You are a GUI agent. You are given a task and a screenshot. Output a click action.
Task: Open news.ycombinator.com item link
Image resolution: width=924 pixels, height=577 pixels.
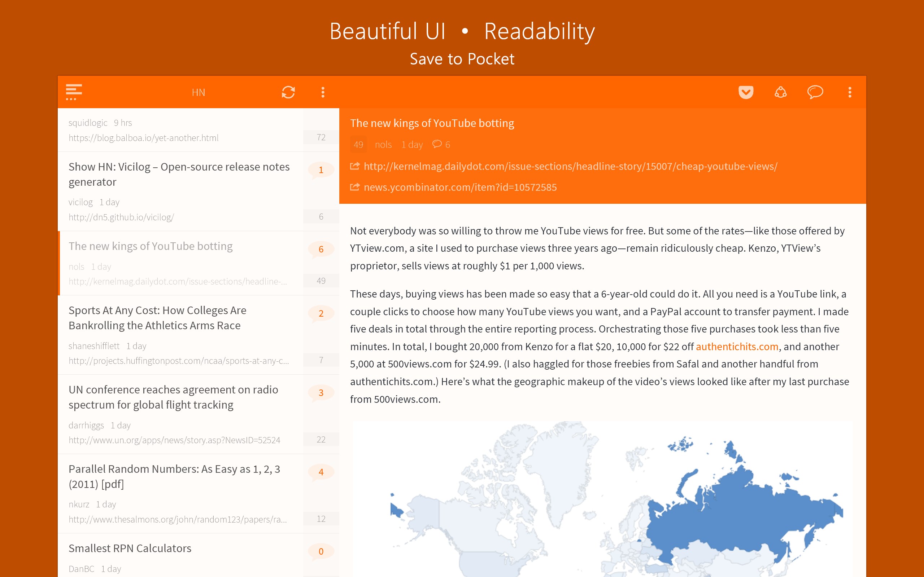click(460, 188)
